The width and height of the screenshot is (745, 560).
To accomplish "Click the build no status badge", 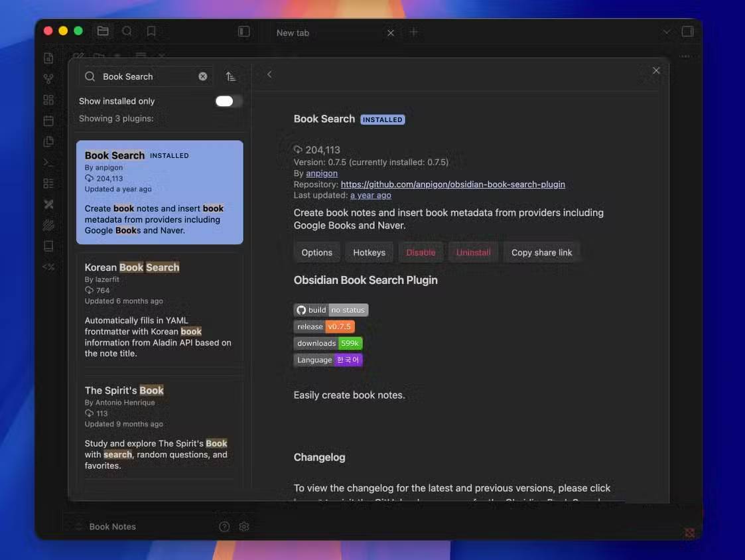I will (x=330, y=310).
